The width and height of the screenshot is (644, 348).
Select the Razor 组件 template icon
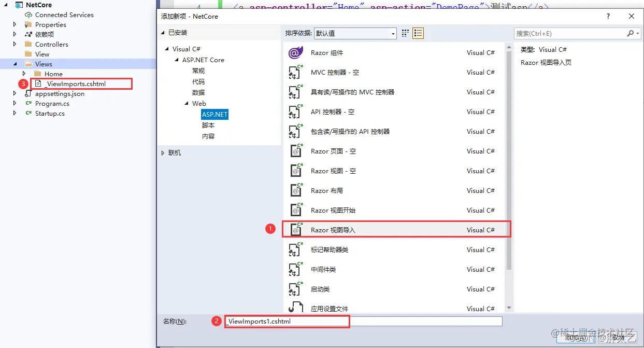[296, 52]
